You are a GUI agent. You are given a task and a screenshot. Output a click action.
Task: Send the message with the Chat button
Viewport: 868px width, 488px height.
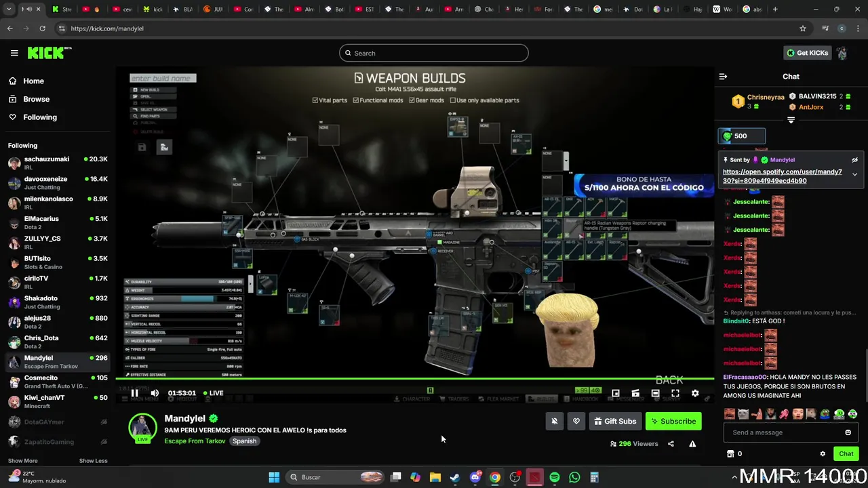click(846, 454)
